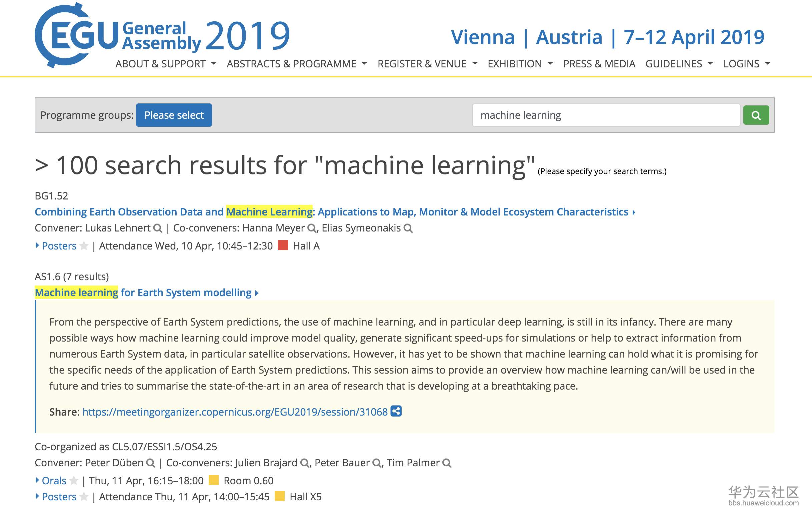Open Machine learning for Earth System modelling
Screen dimensions: 812x519
click(x=143, y=293)
